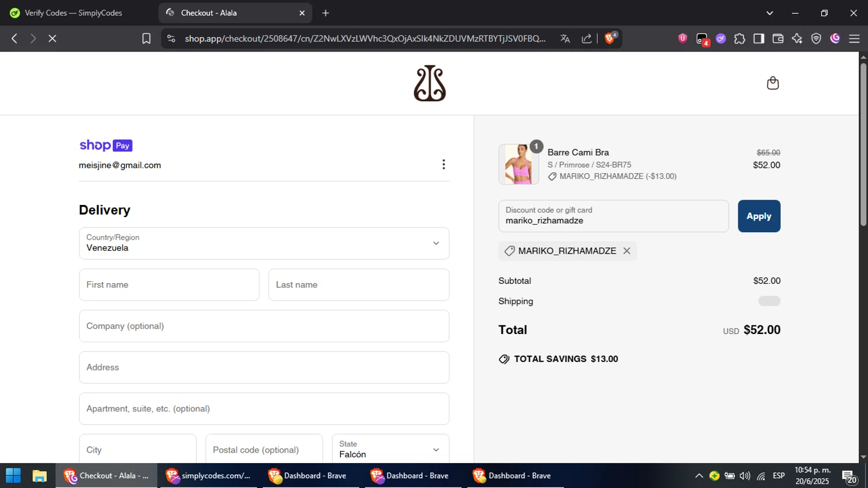Viewport: 868px width, 488px height.
Task: Switch to simplycodes.com taskbar window
Action: (209, 476)
